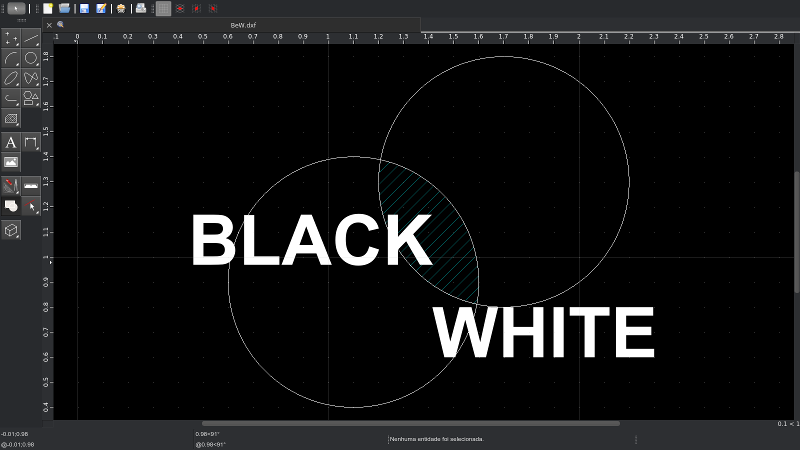Click the horizontal scrollbar below canvas
Viewport: 800px width, 450px height.
coord(410,423)
